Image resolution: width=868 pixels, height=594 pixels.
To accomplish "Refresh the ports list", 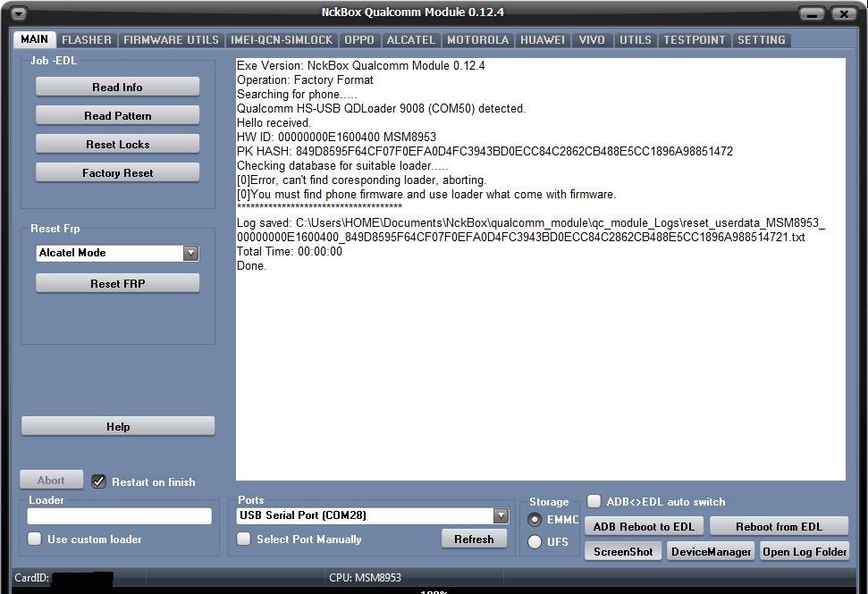I will click(x=474, y=539).
